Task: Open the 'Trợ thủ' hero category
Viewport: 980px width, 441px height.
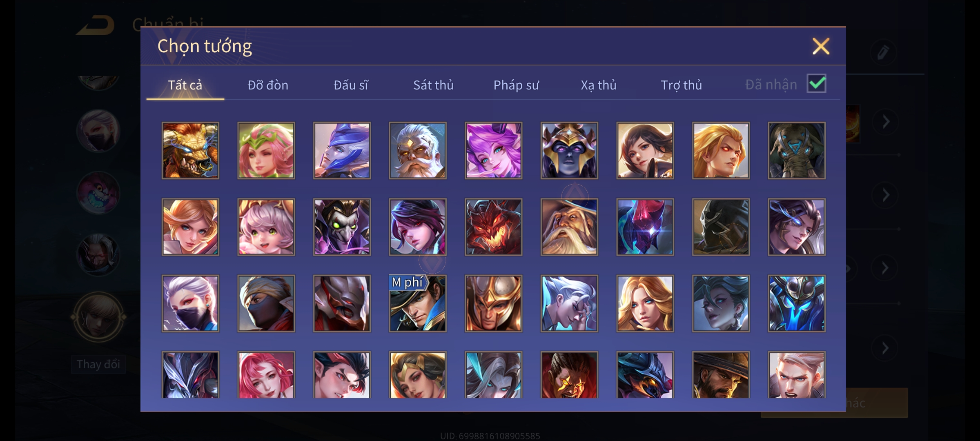Action: (682, 85)
